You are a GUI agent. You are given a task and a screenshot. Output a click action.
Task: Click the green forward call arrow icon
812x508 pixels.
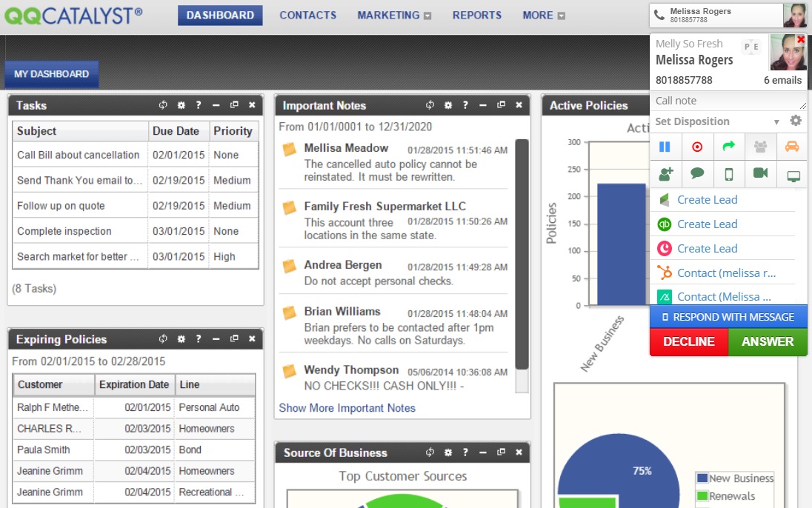pos(728,147)
